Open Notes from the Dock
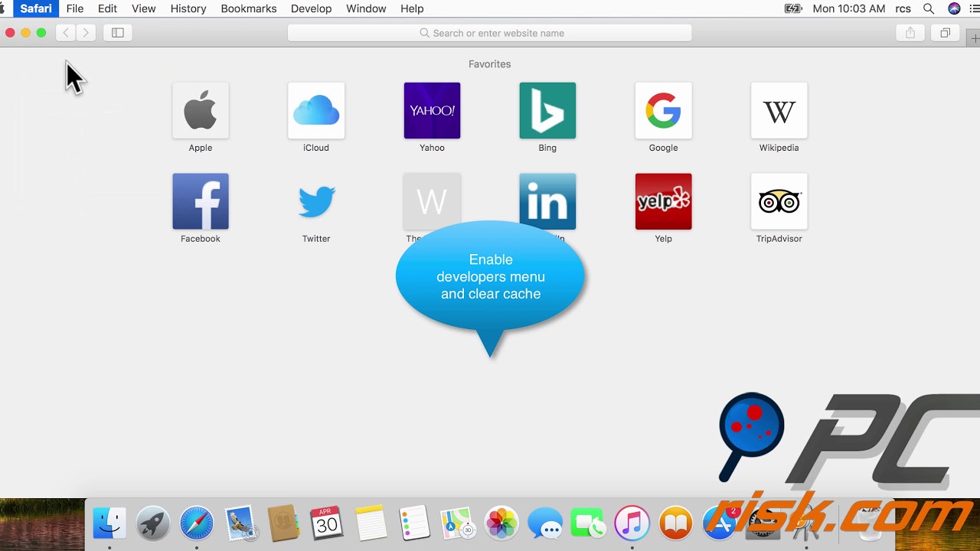Screen dimensions: 980x551 coord(371,524)
